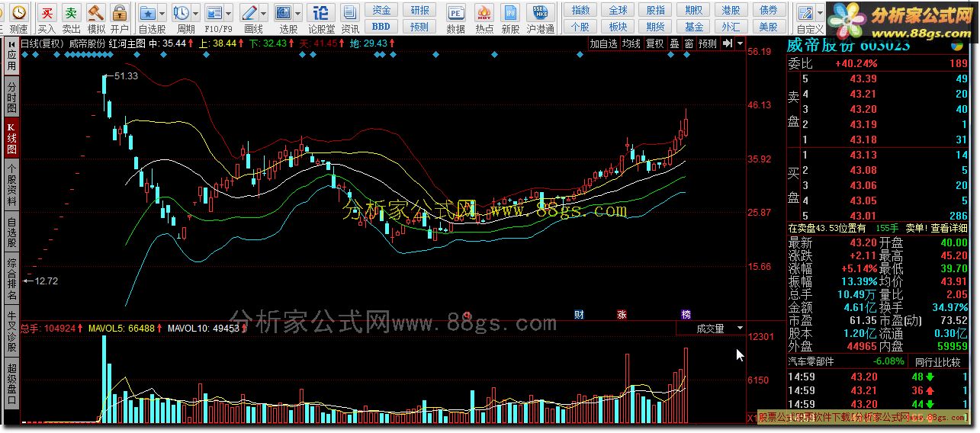The height and width of the screenshot is (433, 980).
Task: Toggle 均线 moving averages on the chart
Action: [631, 43]
